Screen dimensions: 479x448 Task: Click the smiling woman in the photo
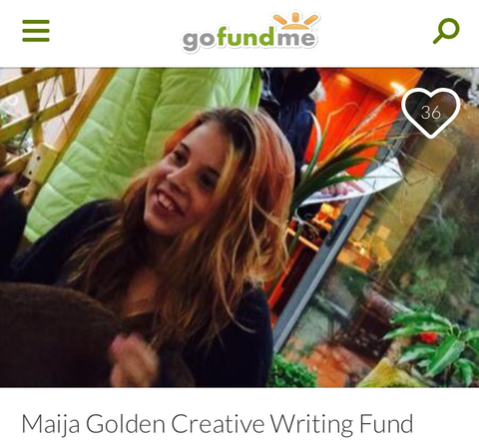pyautogui.click(x=187, y=232)
